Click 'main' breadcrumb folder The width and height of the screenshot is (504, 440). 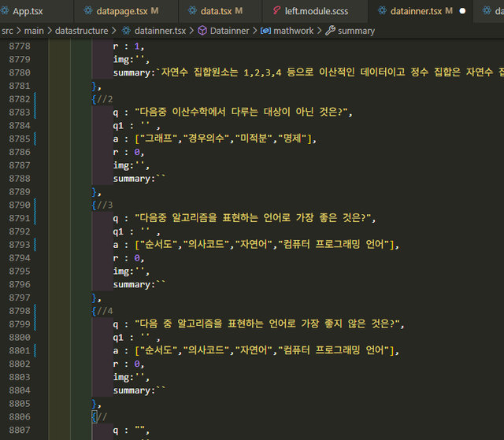pyautogui.click(x=34, y=31)
